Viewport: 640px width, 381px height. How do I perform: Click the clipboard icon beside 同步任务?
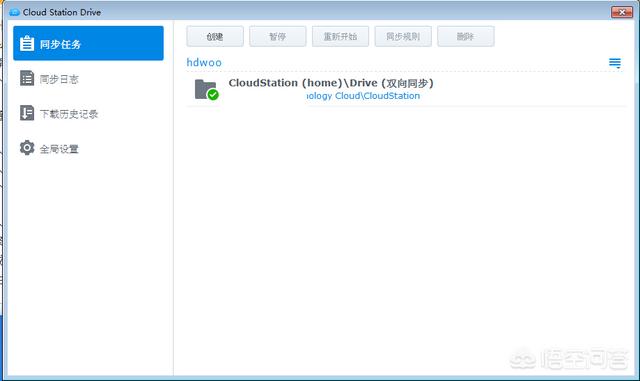[27, 43]
